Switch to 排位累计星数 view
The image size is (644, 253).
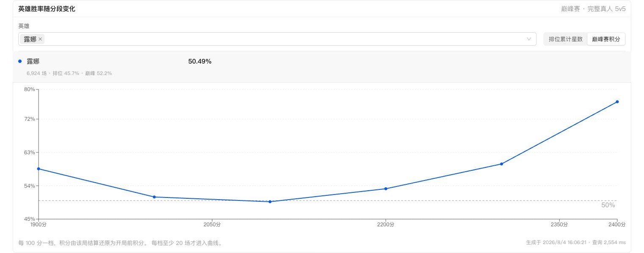[566, 39]
